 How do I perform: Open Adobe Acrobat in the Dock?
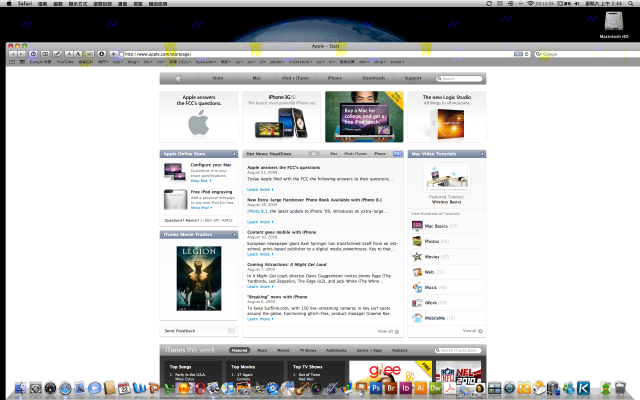(450, 388)
